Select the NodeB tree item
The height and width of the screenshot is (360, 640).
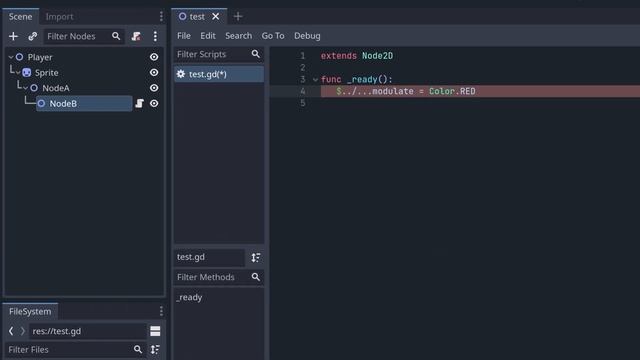84,103
